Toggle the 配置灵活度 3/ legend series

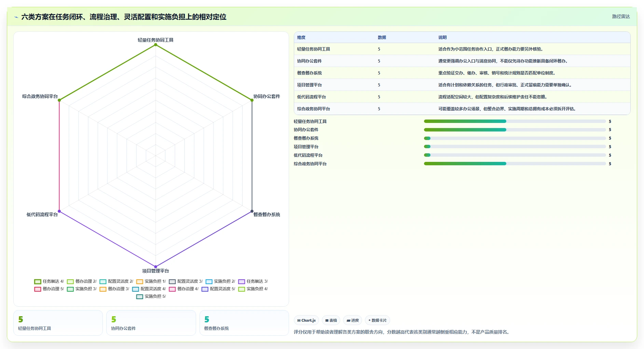[186, 281]
